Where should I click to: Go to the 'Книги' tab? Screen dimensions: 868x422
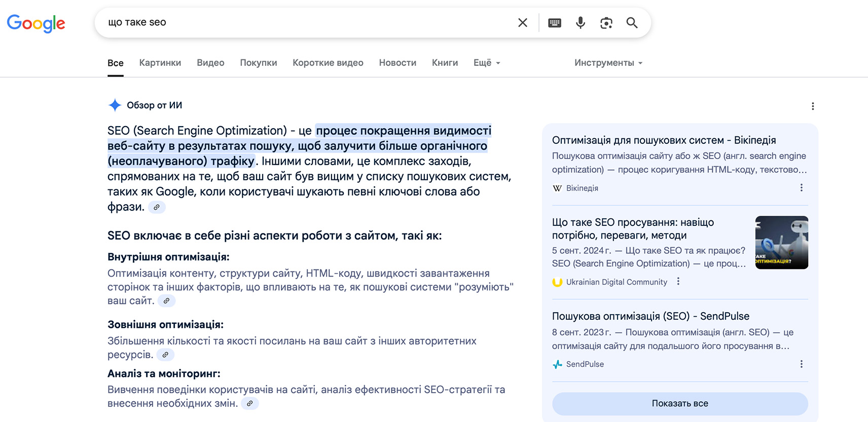click(x=445, y=63)
